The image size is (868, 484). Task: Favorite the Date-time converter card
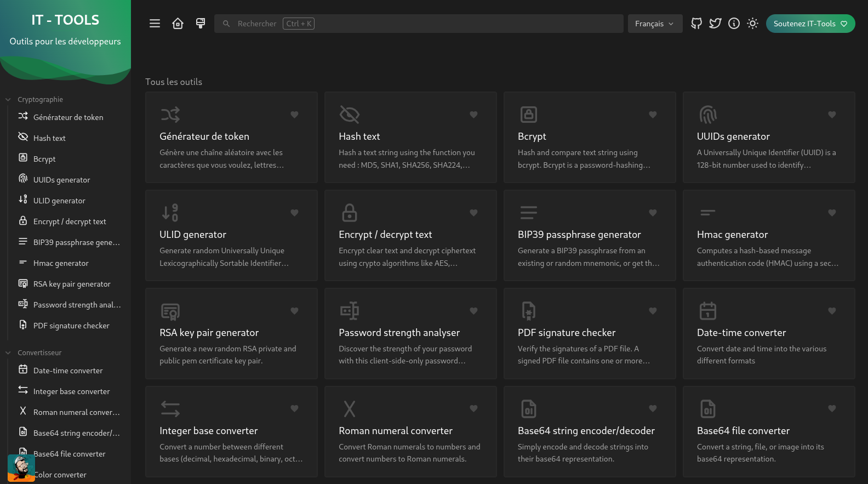point(832,311)
